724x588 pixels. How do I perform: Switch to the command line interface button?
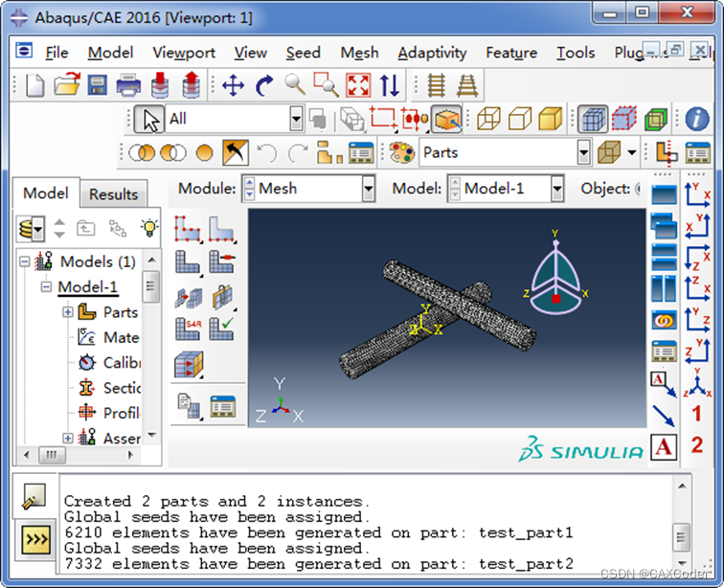tap(36, 540)
